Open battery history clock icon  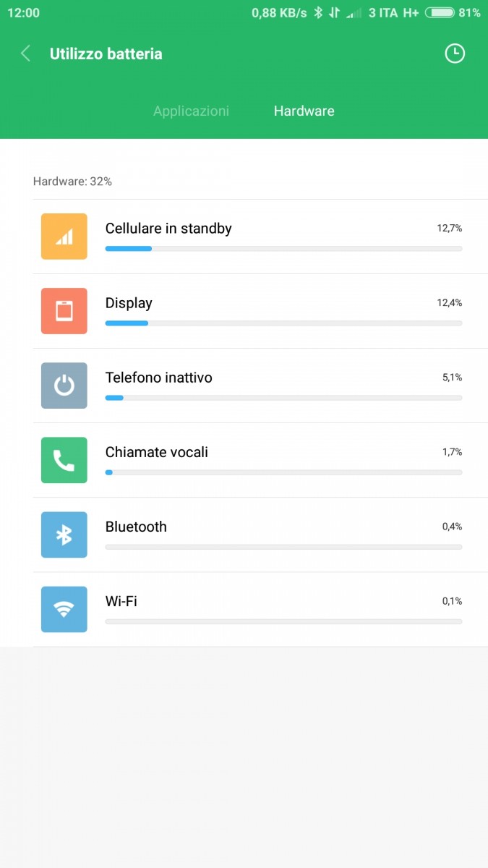(x=455, y=54)
